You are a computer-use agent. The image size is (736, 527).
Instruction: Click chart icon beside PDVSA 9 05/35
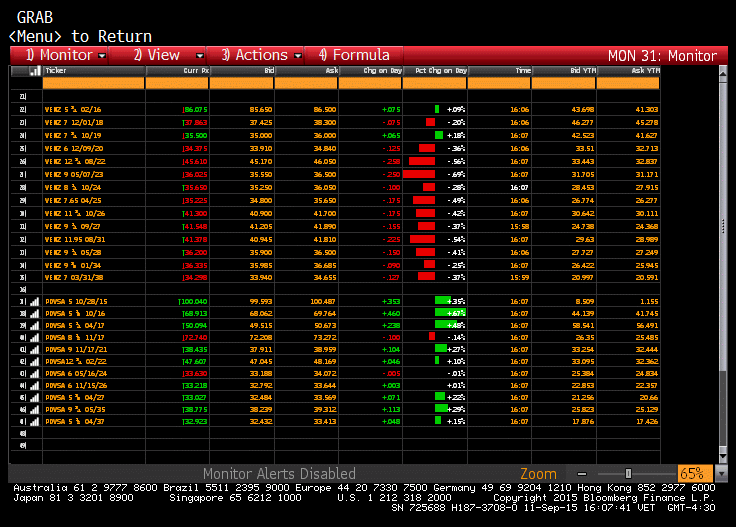34,410
